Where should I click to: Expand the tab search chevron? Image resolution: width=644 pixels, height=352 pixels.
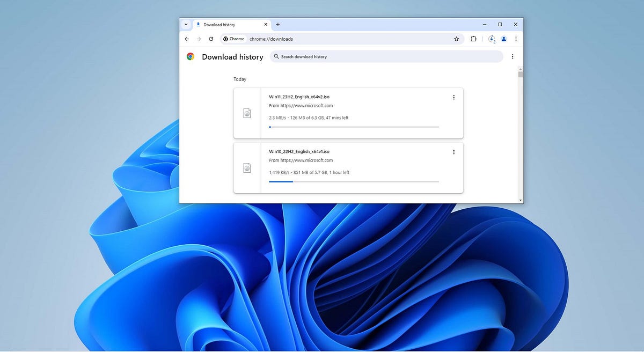186,25
